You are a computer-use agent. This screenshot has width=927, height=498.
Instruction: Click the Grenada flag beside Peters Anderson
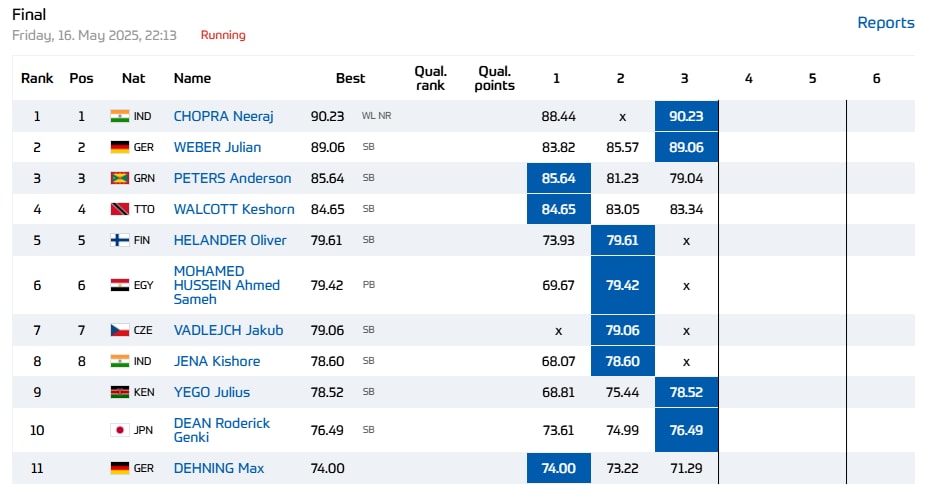(119, 178)
